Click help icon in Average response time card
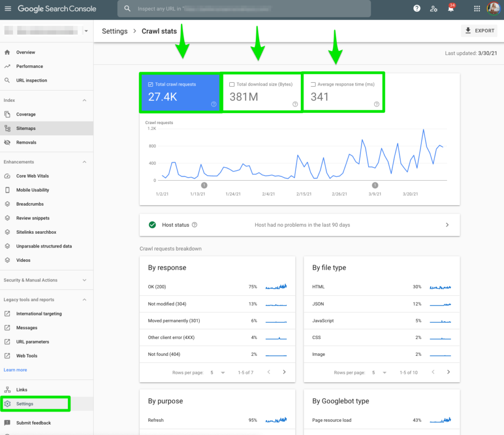Image resolution: width=504 pixels, height=435 pixels. [x=377, y=104]
